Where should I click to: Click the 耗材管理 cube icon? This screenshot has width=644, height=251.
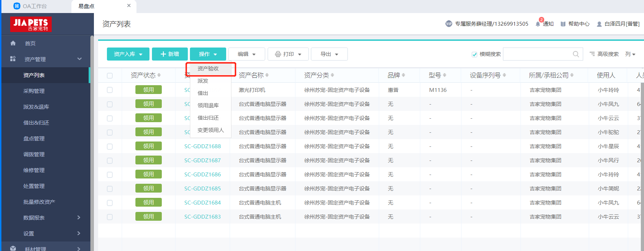[x=13, y=249]
